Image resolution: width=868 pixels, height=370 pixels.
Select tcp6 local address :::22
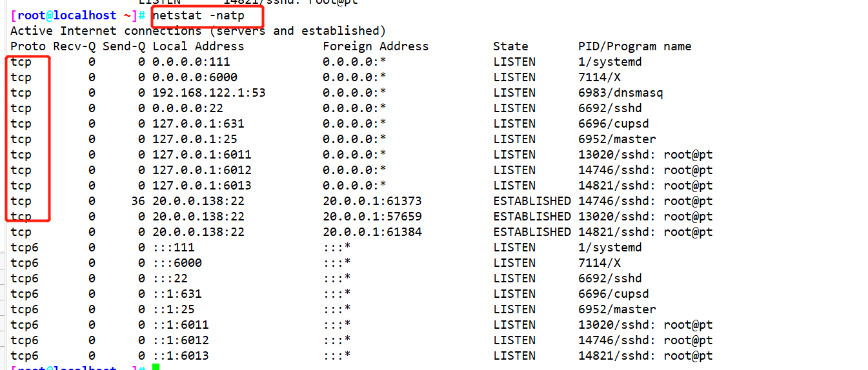[170, 278]
